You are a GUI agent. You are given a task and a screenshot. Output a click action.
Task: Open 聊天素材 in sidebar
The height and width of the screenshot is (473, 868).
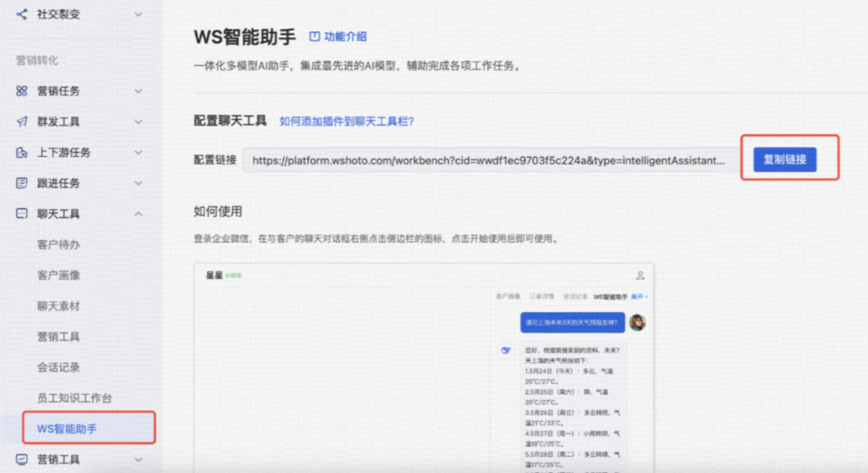(x=58, y=306)
